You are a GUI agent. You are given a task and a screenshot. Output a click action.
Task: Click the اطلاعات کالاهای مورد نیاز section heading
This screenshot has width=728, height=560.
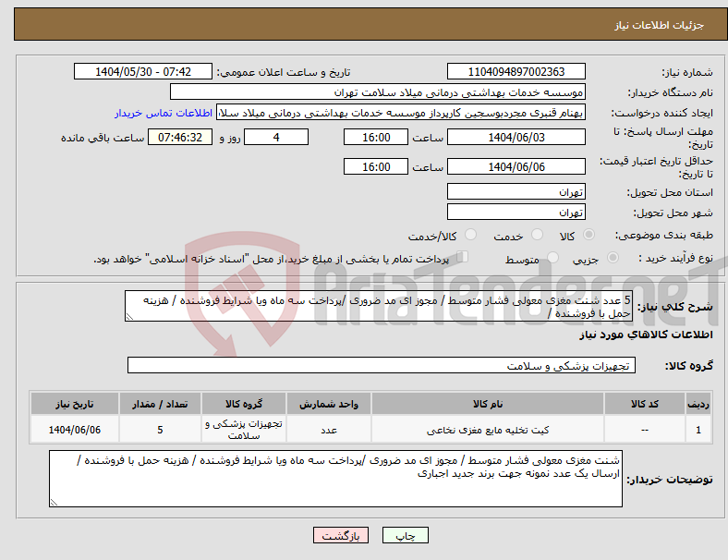click(x=646, y=335)
